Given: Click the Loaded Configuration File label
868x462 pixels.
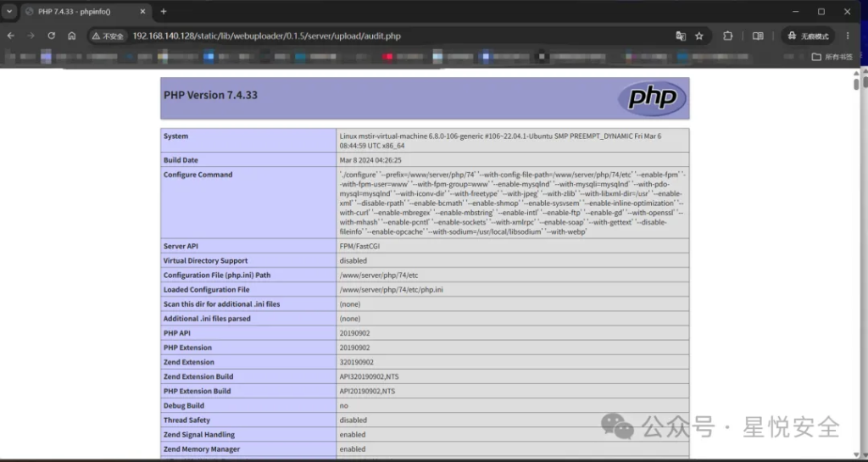Looking at the screenshot, I should tap(207, 289).
